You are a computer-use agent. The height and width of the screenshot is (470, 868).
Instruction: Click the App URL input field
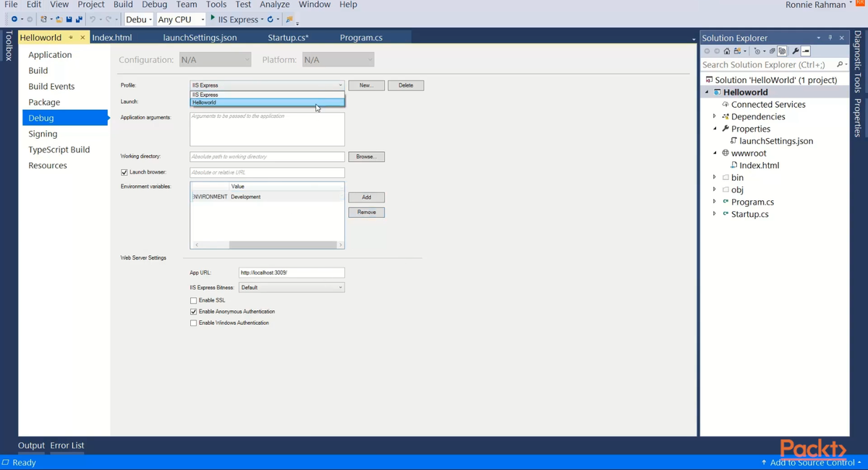coord(292,273)
